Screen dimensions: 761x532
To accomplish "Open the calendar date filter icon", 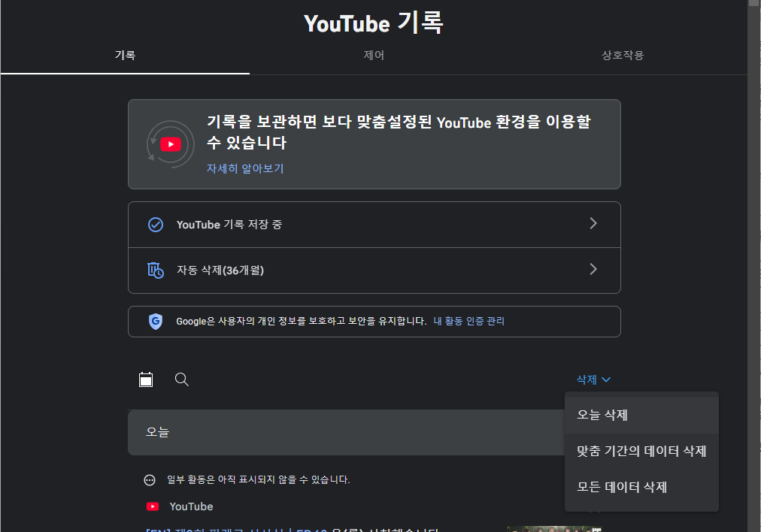I will tap(146, 379).
